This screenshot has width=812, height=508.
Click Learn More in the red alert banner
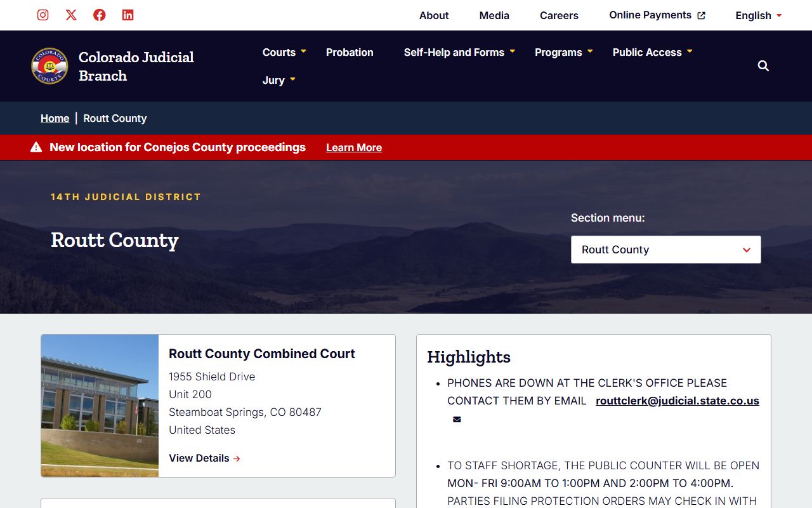click(x=354, y=147)
